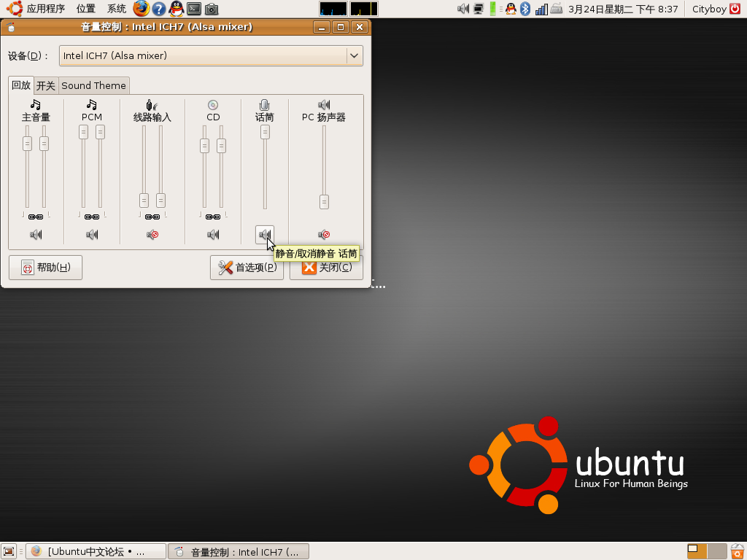Click the red power quit icon
747x560 pixels.
(735, 9)
